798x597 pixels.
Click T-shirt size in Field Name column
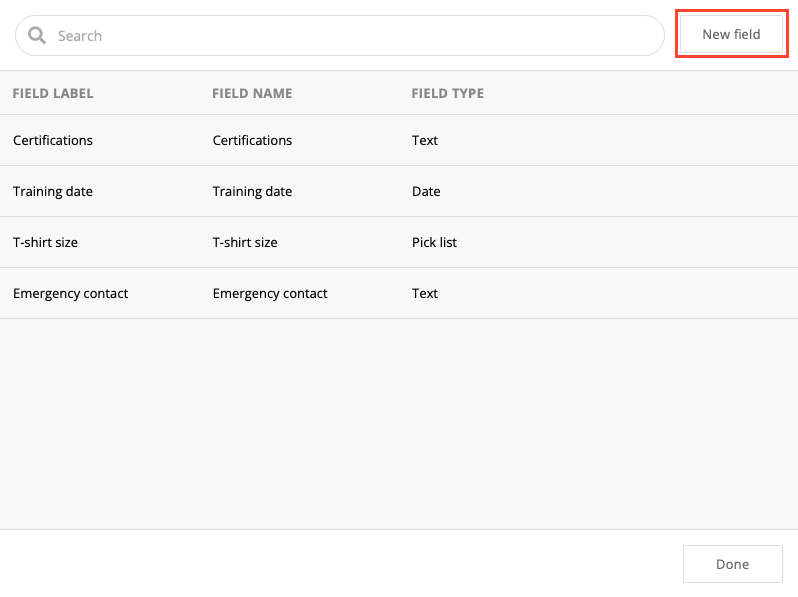click(245, 242)
